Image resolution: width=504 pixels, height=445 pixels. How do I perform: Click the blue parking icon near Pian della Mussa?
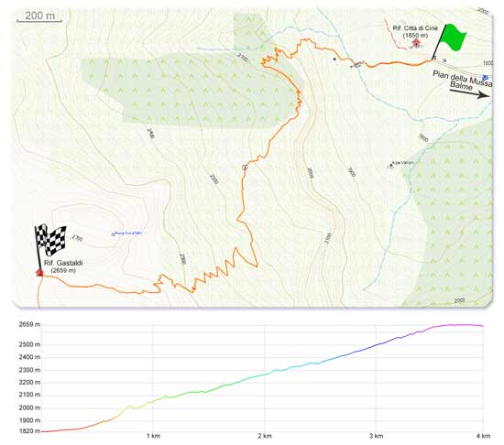486,77
